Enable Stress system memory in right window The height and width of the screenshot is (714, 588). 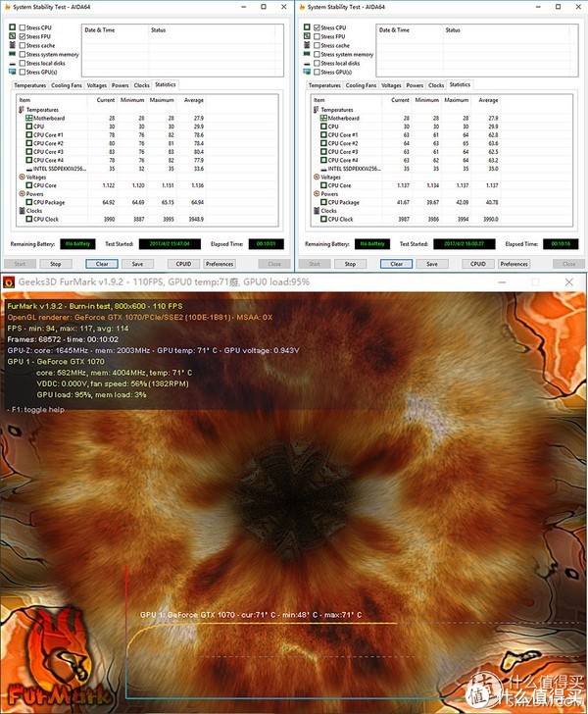[x=317, y=54]
